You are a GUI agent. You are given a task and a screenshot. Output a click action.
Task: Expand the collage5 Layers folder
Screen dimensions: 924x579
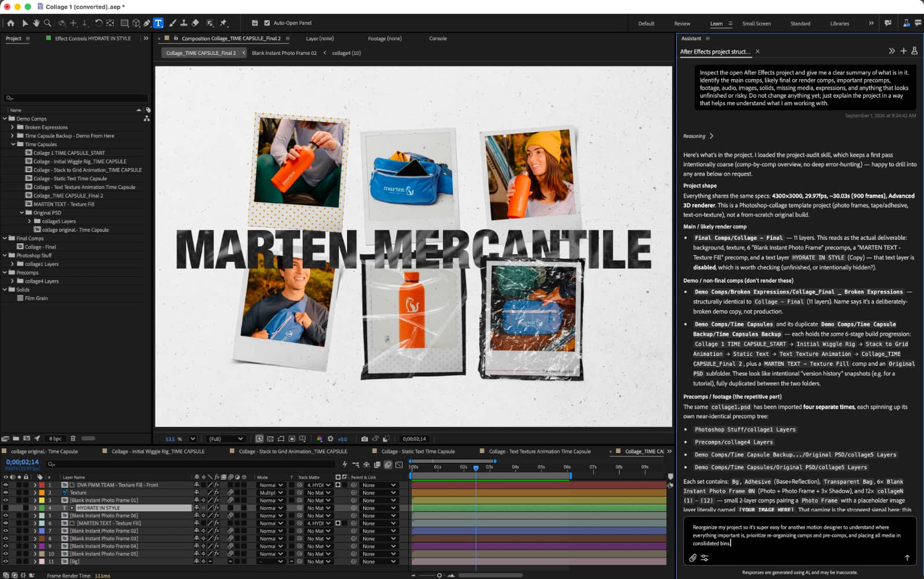pos(29,221)
